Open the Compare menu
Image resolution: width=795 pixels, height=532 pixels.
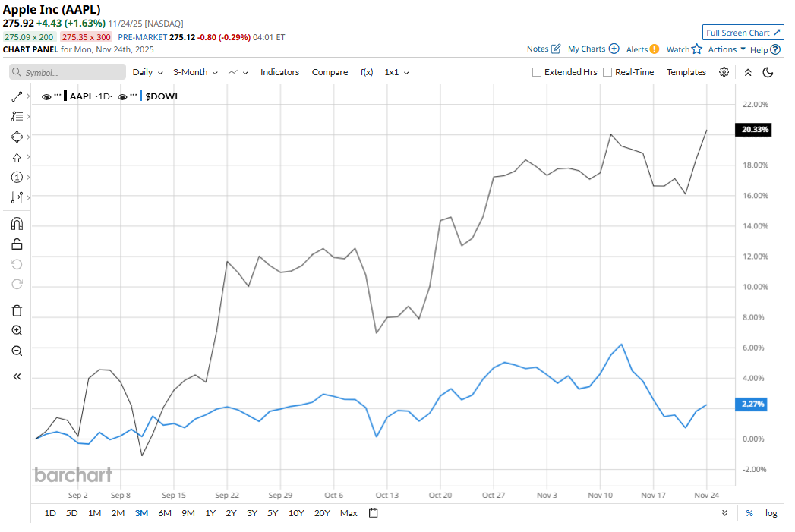[330, 72]
